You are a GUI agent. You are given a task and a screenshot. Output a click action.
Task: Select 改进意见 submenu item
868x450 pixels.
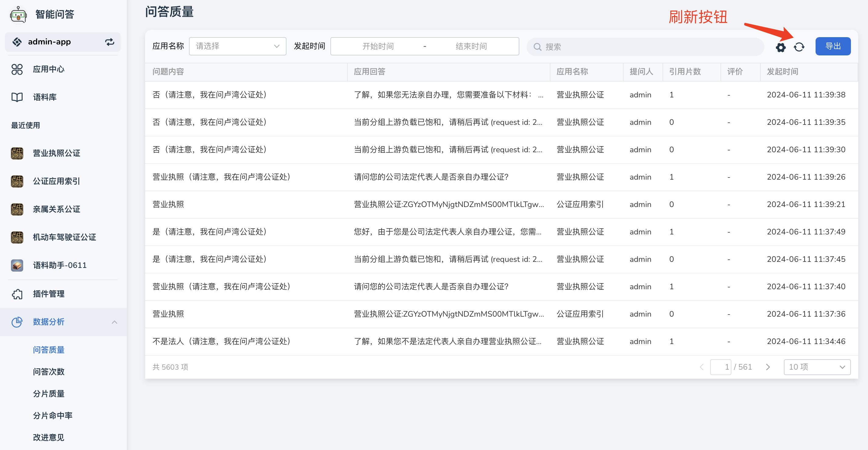pyautogui.click(x=48, y=437)
